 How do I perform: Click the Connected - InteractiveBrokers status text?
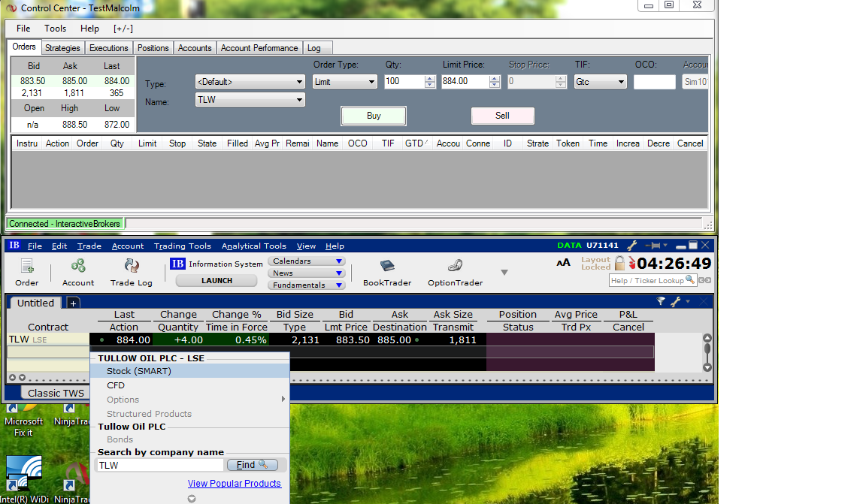pyautogui.click(x=65, y=224)
